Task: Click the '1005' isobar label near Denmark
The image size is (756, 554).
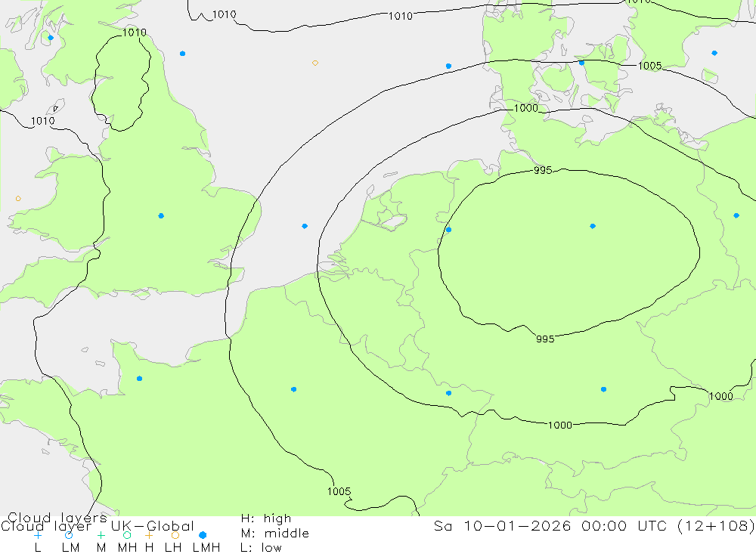Action: [x=649, y=66]
